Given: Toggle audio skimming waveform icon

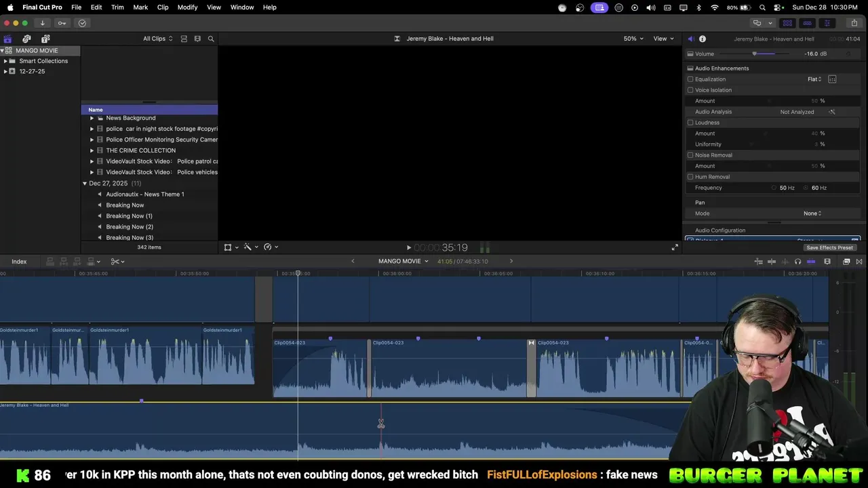Looking at the screenshot, I should [x=785, y=262].
